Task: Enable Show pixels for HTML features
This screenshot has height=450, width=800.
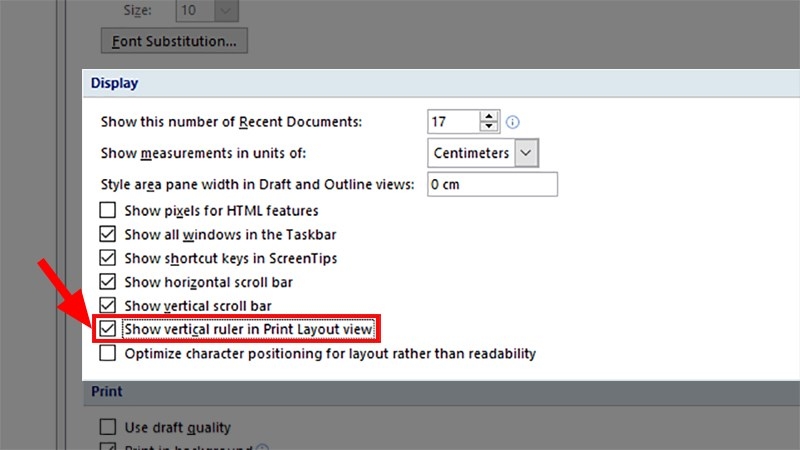Action: (107, 211)
